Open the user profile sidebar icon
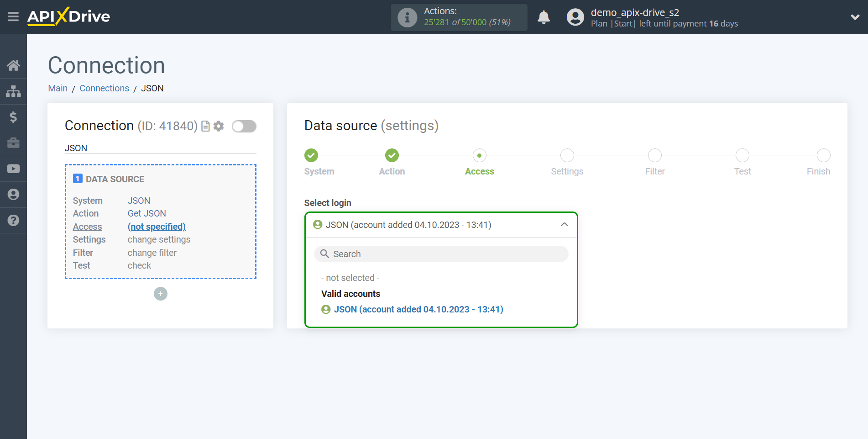This screenshot has width=868, height=439. click(x=13, y=195)
